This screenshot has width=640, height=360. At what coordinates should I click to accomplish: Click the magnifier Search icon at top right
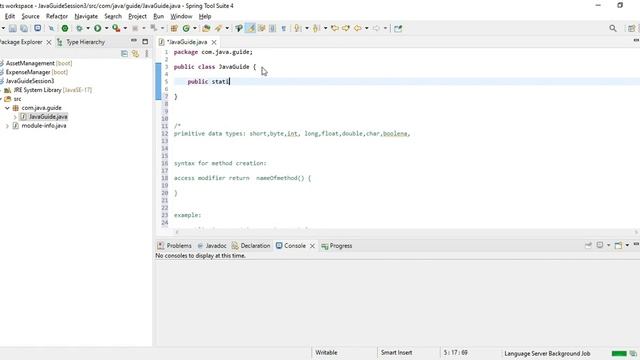click(x=613, y=28)
